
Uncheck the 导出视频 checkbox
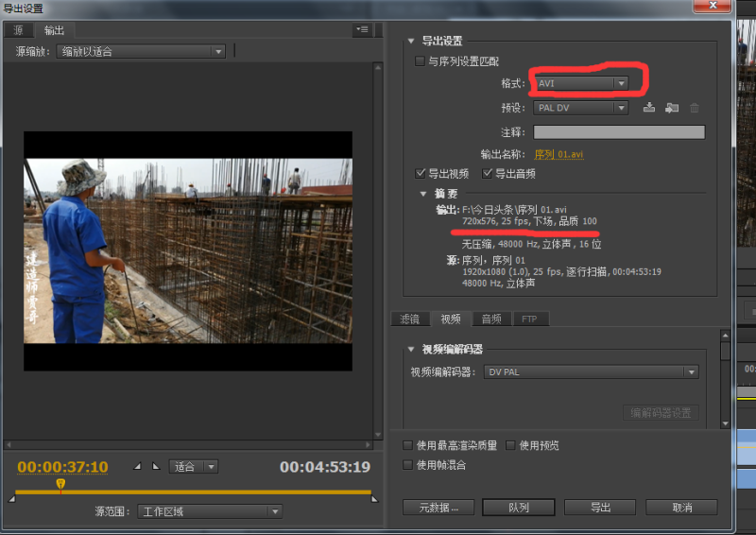[421, 174]
